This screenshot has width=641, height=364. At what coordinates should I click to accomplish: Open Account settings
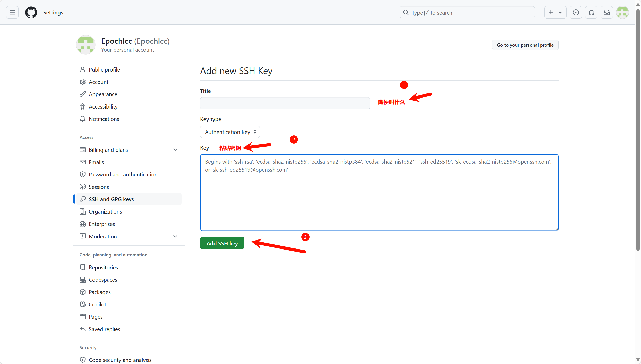click(x=129, y=82)
